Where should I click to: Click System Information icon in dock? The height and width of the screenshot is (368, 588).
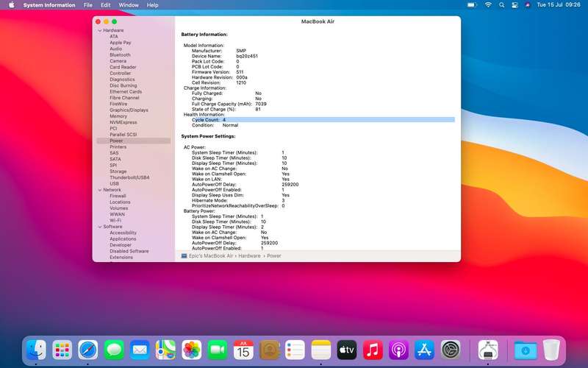click(x=488, y=350)
